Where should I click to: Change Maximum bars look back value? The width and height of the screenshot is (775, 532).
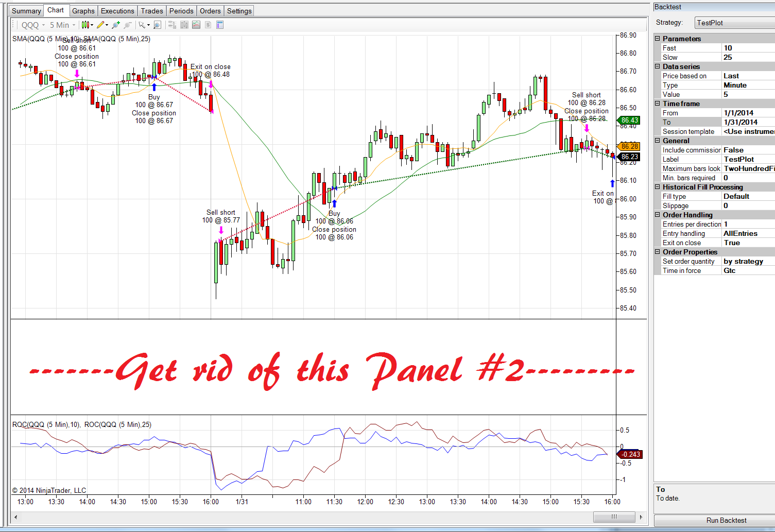[748, 168]
